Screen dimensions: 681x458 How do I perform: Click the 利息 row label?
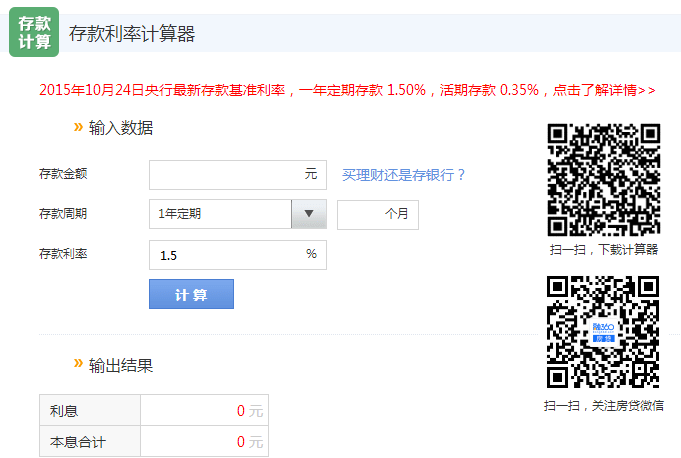(64, 411)
